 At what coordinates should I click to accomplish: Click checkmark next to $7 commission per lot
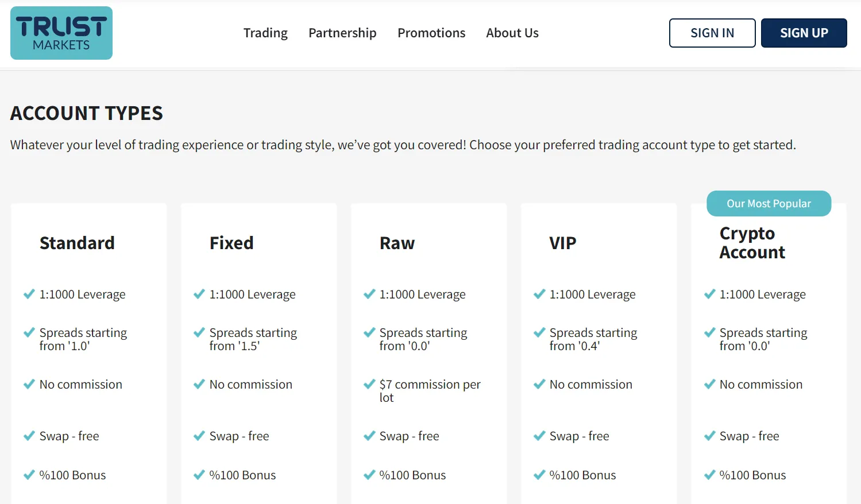(x=369, y=384)
